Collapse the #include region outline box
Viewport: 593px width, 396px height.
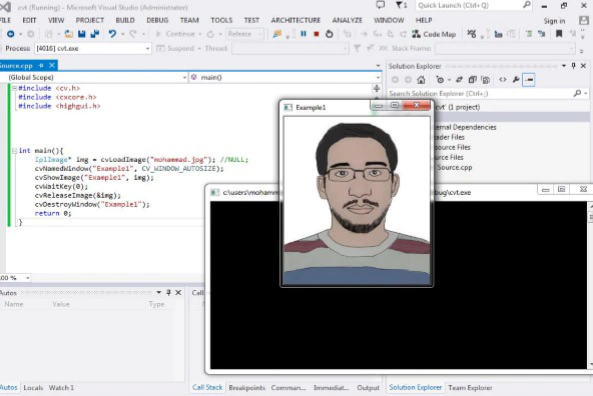[x=14, y=88]
